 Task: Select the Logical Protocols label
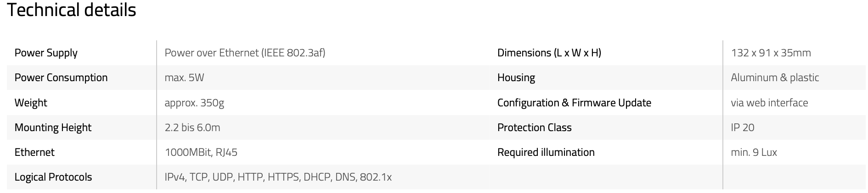(53, 177)
